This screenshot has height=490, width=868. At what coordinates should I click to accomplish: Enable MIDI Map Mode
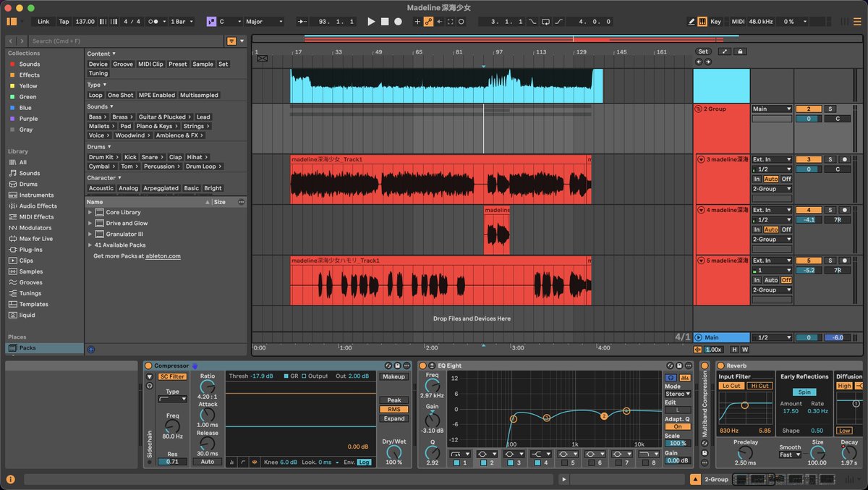point(738,22)
